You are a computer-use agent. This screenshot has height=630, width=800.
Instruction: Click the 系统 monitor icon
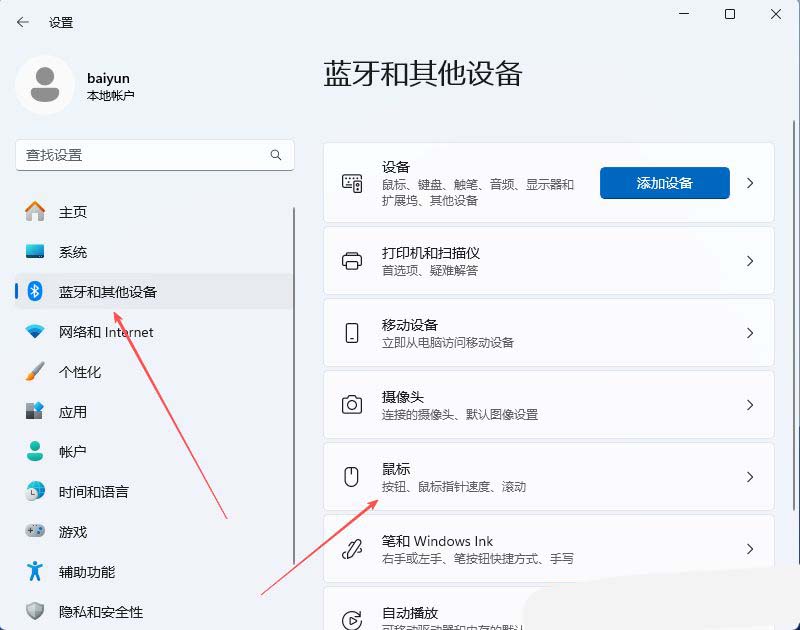point(35,251)
